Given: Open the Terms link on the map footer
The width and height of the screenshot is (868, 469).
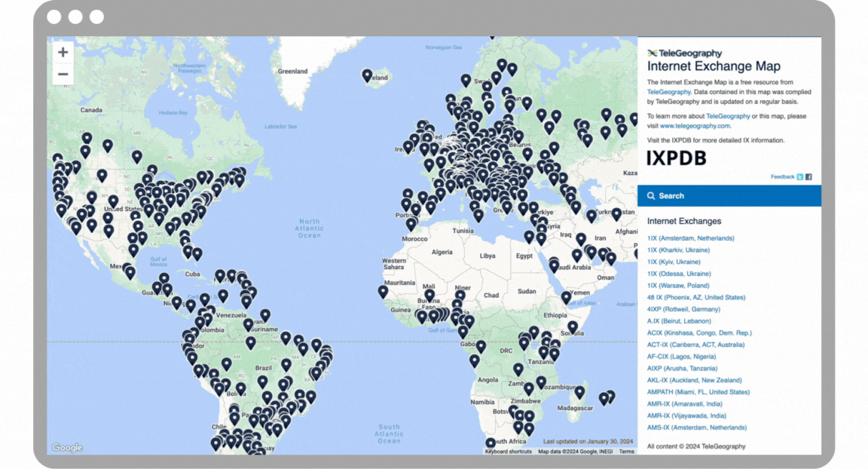Looking at the screenshot, I should click(626, 451).
